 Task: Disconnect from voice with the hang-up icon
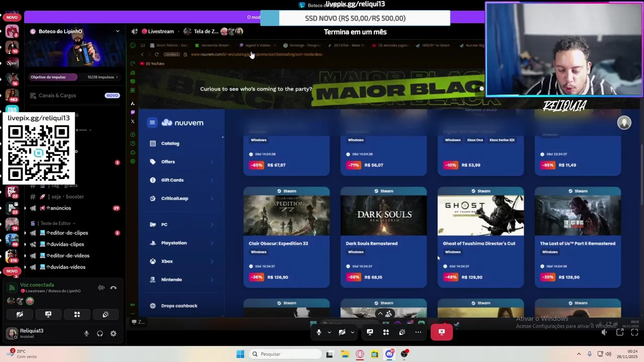click(x=113, y=288)
